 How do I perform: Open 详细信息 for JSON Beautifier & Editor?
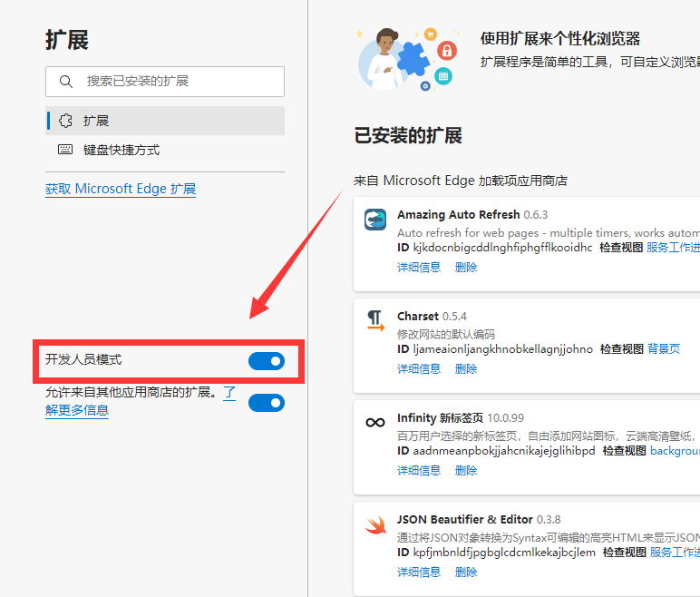[419, 572]
